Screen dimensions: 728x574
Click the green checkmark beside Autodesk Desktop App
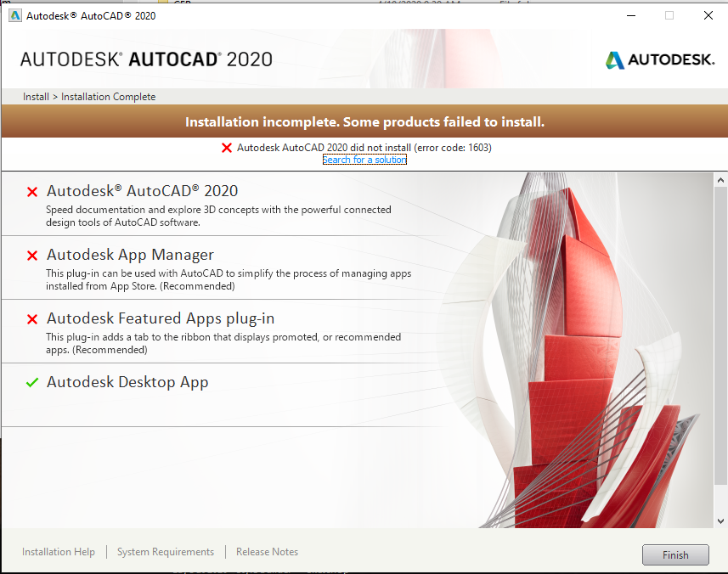click(x=32, y=383)
